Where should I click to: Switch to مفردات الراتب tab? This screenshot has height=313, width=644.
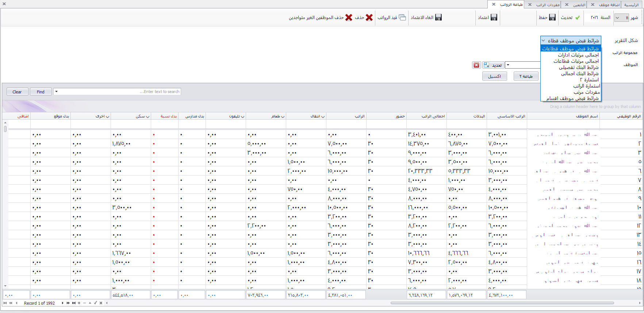pos(547,5)
